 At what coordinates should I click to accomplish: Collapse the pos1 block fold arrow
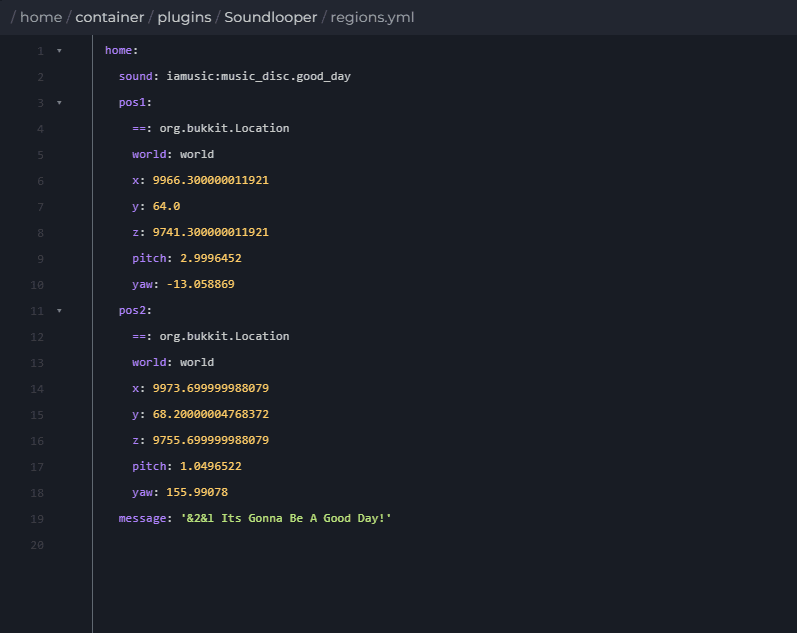(59, 103)
